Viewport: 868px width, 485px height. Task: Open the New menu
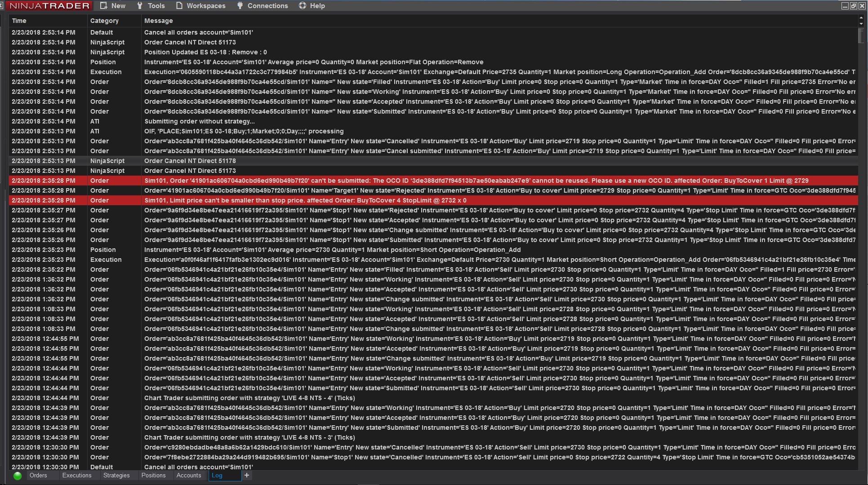coord(113,6)
